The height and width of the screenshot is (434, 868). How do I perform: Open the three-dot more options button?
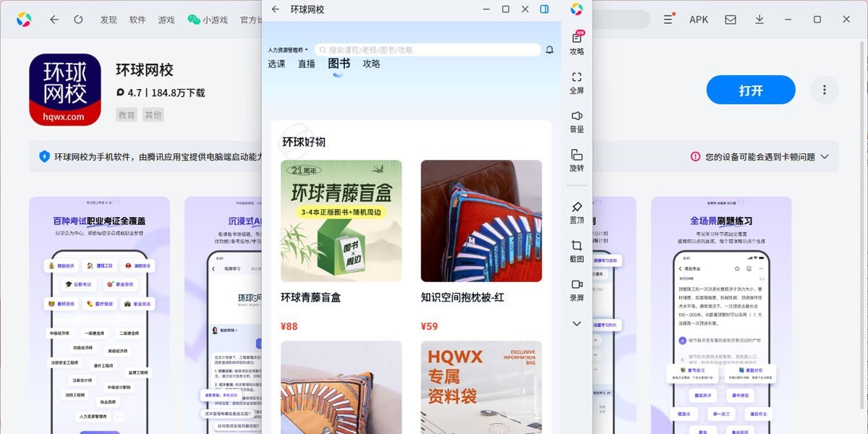coord(824,90)
